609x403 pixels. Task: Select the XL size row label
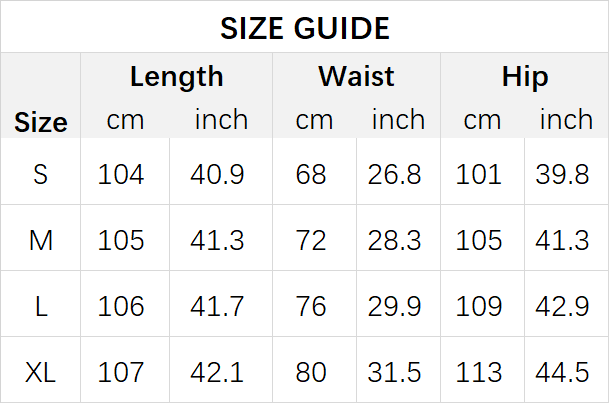coord(40,372)
